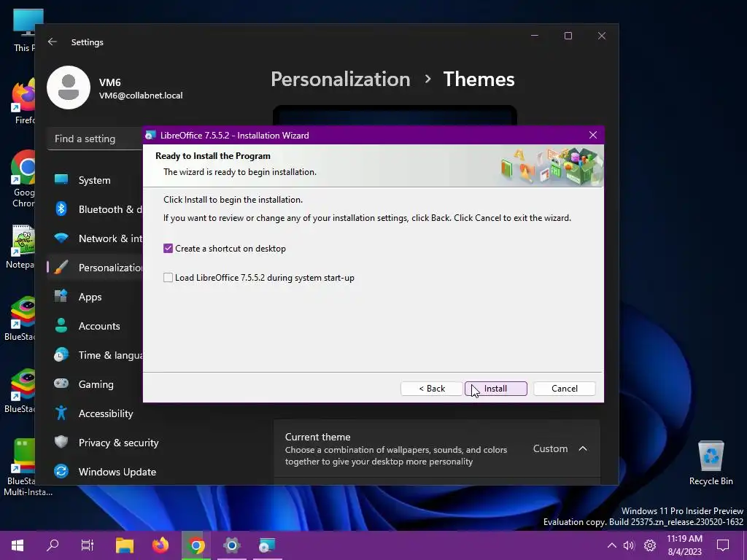Open Gaming settings category
This screenshot has height=560, width=747.
[x=96, y=384]
